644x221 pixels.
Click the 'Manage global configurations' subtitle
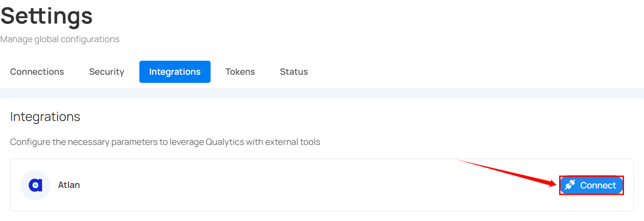[59, 39]
